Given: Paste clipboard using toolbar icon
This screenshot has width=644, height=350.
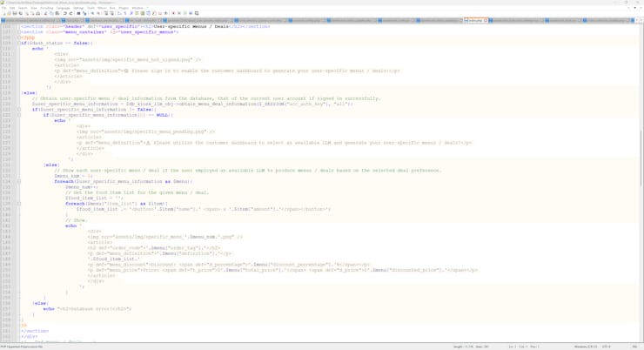Looking at the screenshot, I should 57,13.
